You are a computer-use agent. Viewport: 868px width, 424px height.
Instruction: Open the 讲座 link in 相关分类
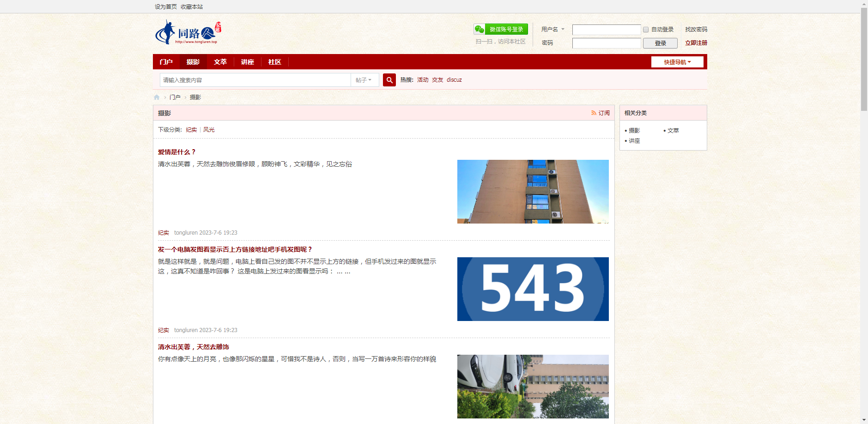tap(635, 140)
